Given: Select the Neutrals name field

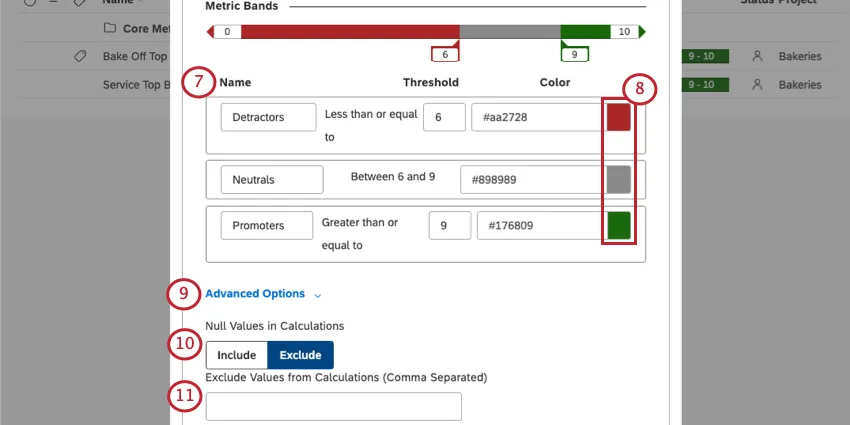Looking at the screenshot, I should [272, 179].
